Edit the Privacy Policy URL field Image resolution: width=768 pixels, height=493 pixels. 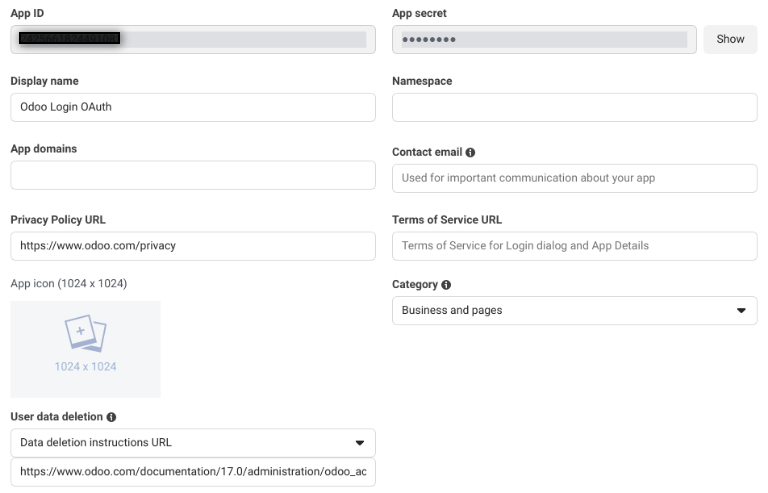(x=192, y=245)
